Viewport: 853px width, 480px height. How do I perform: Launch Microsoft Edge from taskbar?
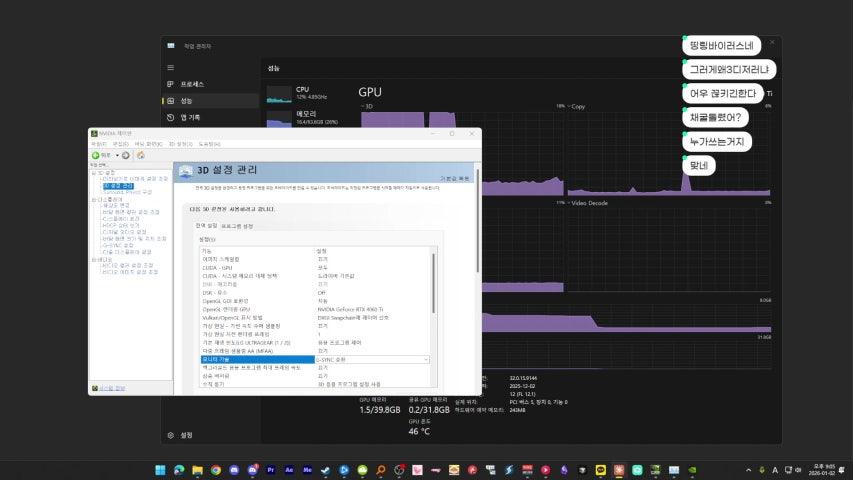179,470
